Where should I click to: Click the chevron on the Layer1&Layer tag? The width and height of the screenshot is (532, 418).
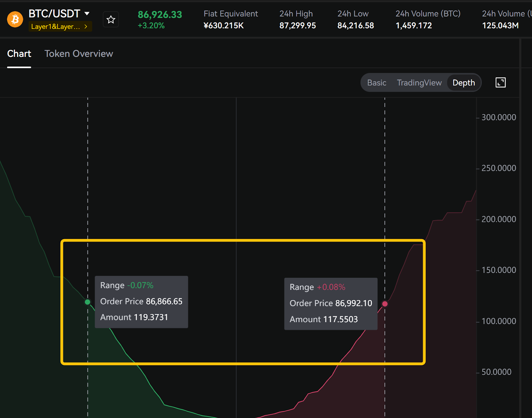(86, 27)
